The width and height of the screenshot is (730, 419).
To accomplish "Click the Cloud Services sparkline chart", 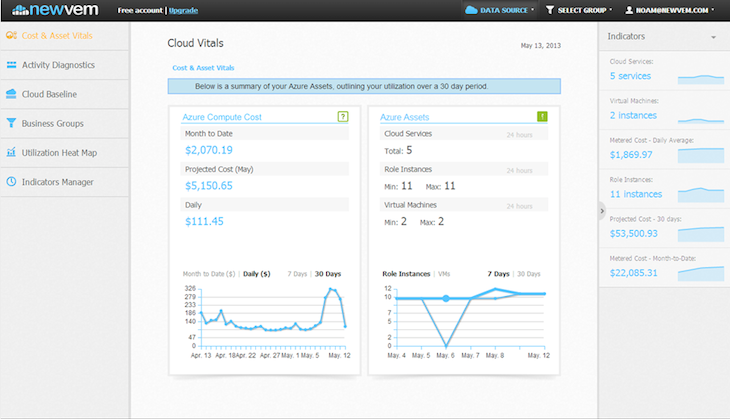I will coord(701,78).
